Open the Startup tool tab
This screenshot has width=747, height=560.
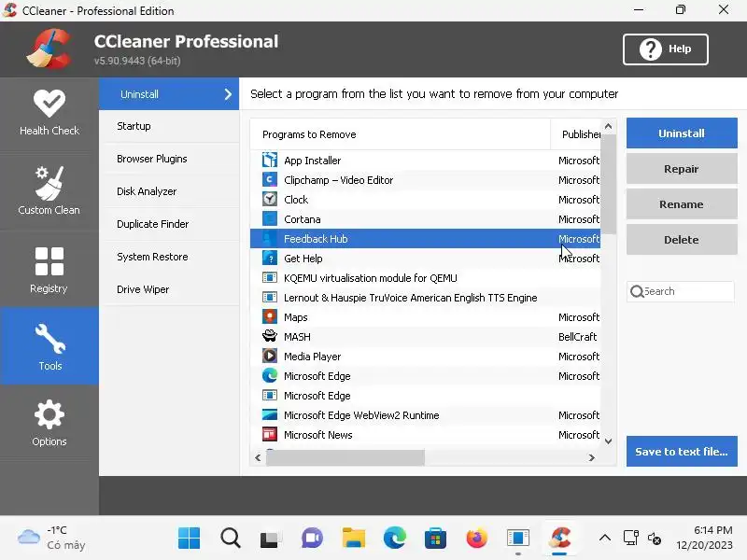[169, 126]
